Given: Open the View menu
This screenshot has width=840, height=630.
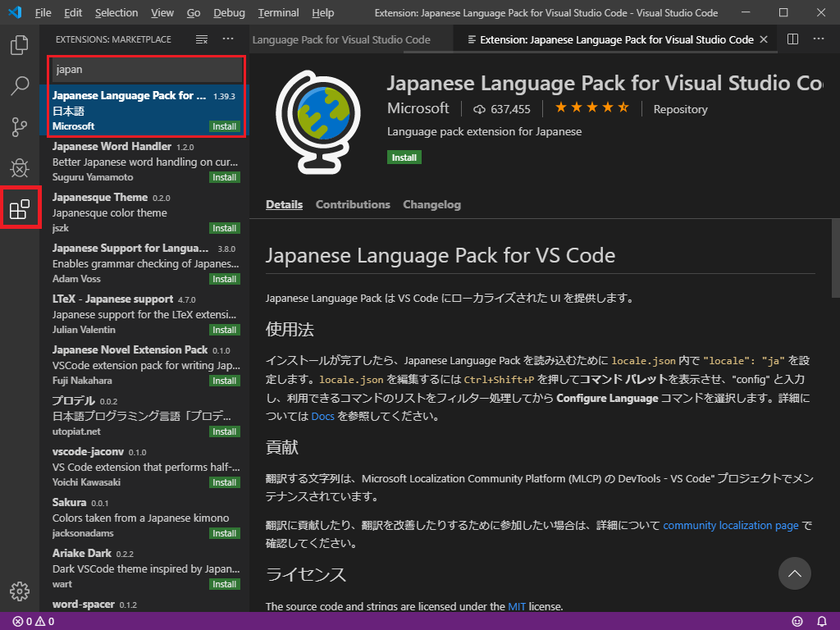Looking at the screenshot, I should tap(162, 13).
